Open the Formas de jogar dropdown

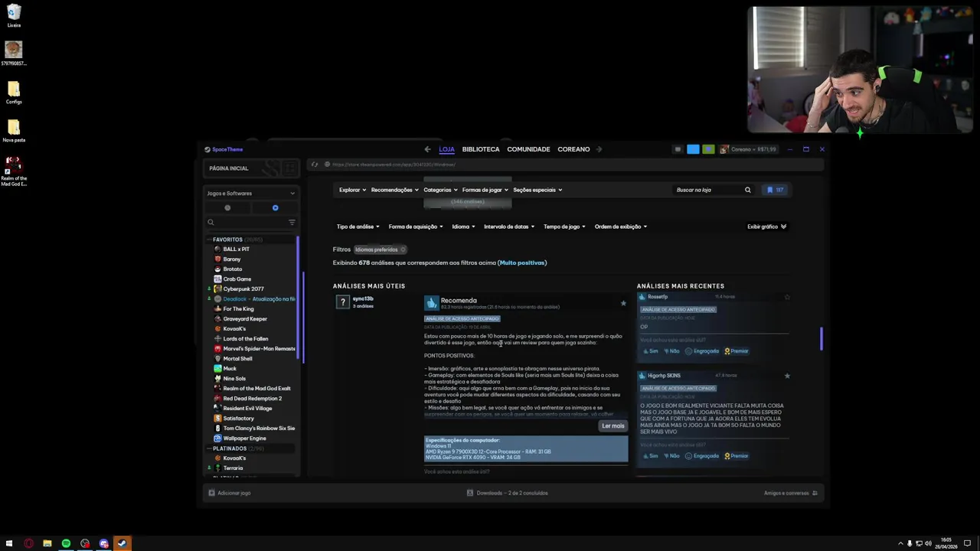tap(485, 190)
